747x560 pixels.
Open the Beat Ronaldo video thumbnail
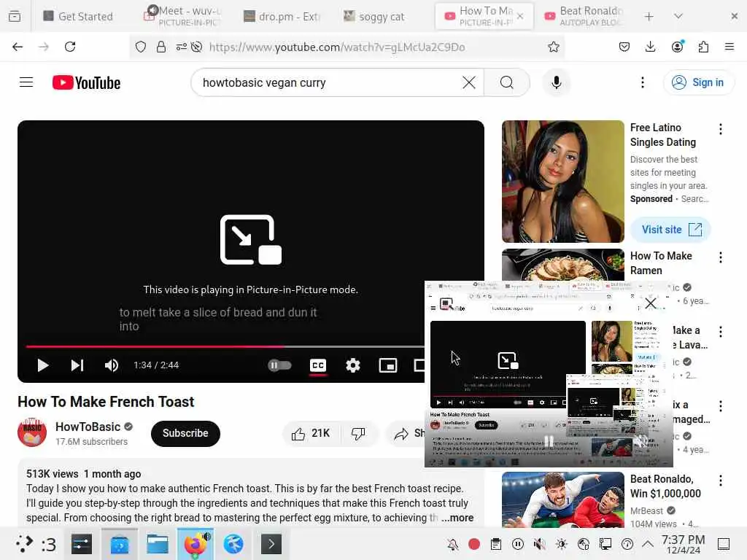[562, 499]
